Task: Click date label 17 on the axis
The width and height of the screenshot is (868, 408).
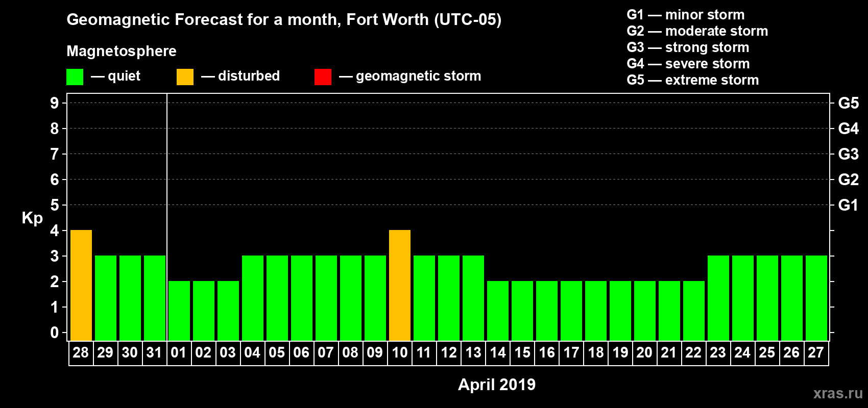Action: [571, 353]
